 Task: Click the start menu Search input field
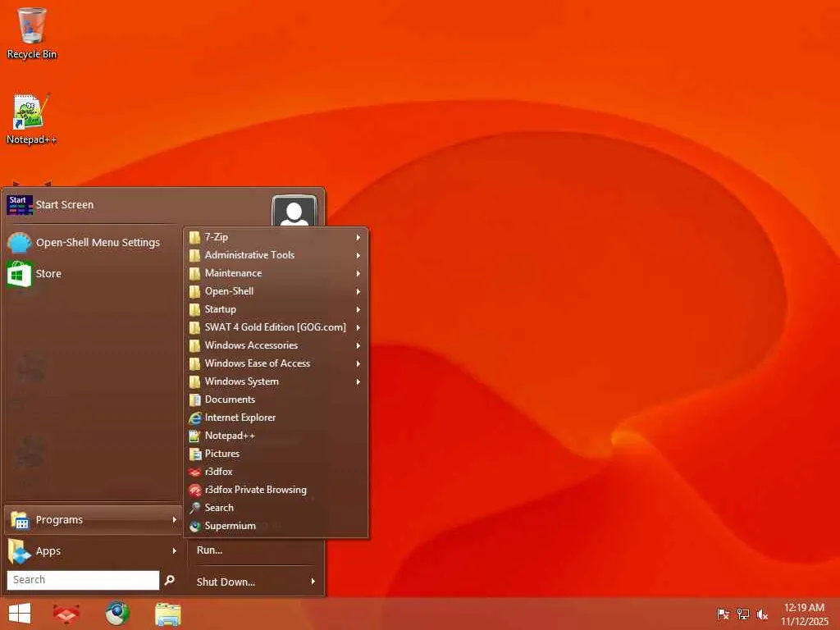pos(83,580)
